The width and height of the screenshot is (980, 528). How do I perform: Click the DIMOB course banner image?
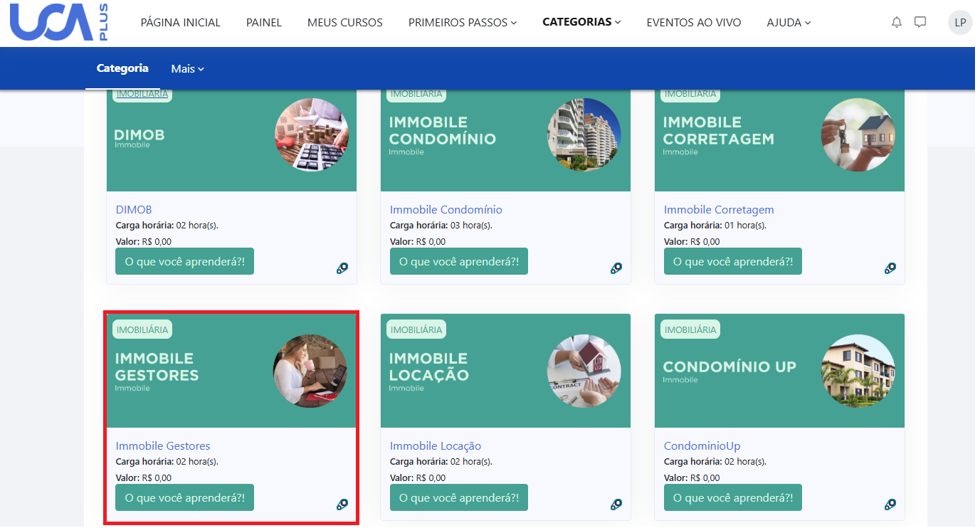pos(231,141)
